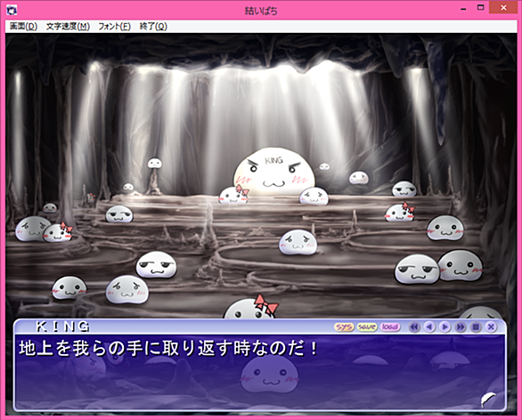Open the sys menu button

(344, 327)
